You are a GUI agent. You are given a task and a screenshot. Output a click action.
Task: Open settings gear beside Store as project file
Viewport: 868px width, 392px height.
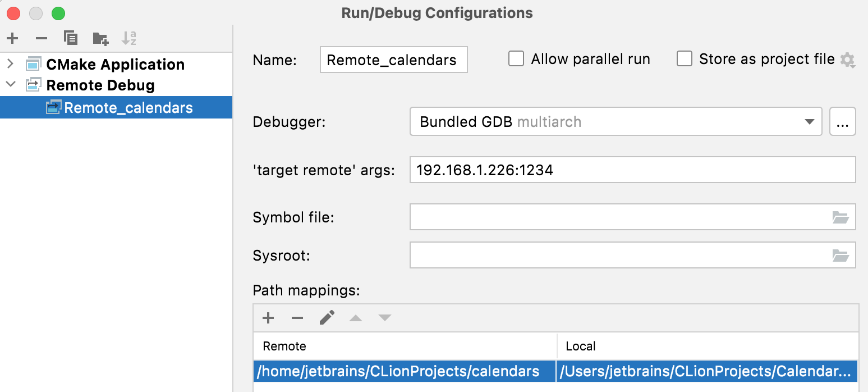848,59
